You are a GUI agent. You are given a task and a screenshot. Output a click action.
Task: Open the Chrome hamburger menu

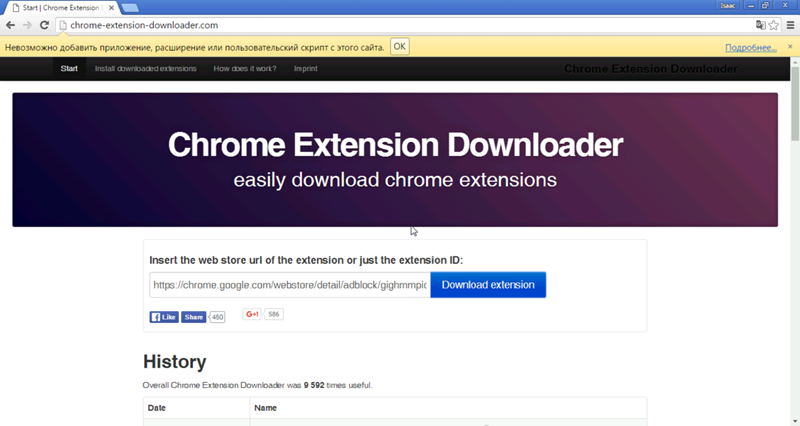790,25
